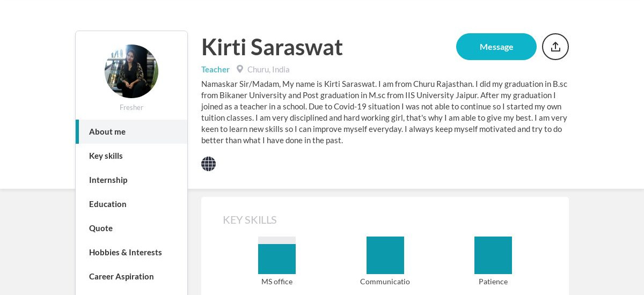Open the globe website icon

click(208, 164)
